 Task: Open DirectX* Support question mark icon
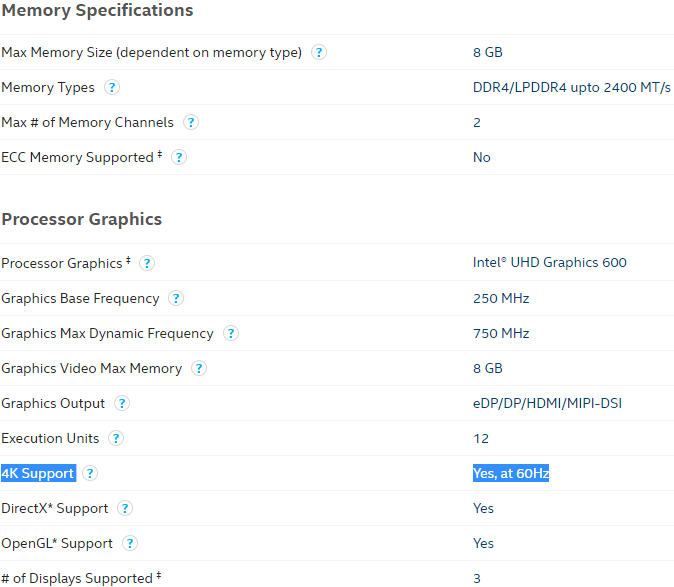125,508
